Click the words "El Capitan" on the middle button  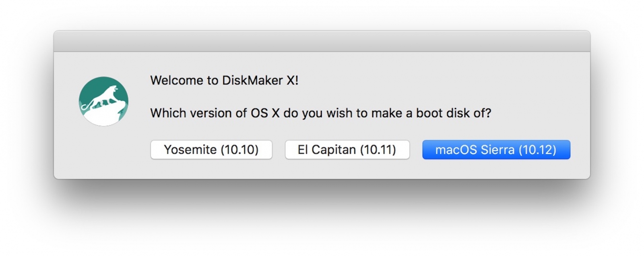tap(327, 150)
